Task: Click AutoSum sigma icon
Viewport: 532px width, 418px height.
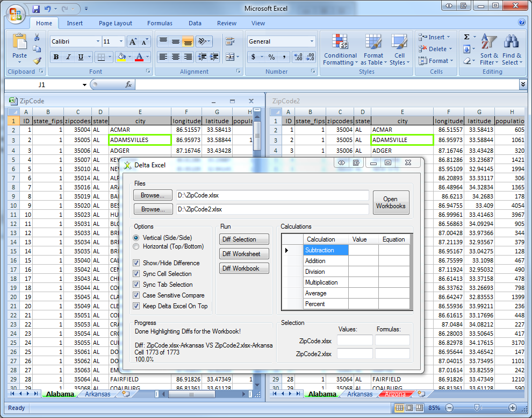Action: coord(467,37)
